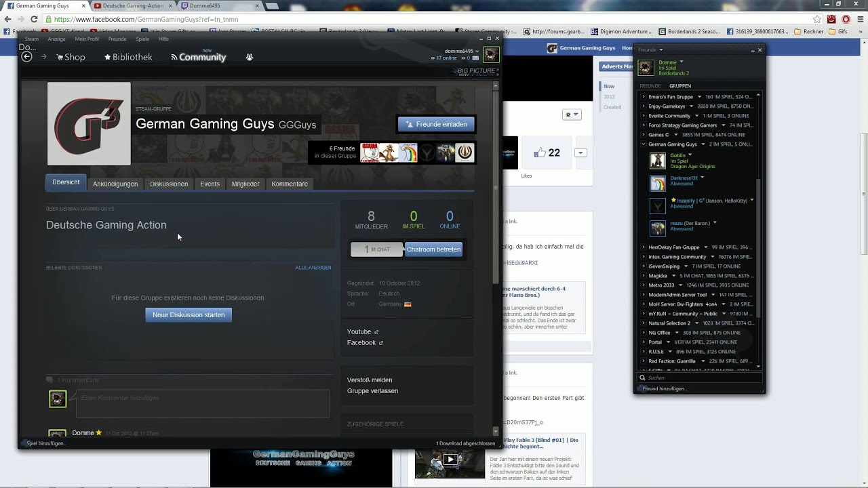Collapse German Gaming Guys group in list
The image size is (868, 488).
(x=644, y=144)
